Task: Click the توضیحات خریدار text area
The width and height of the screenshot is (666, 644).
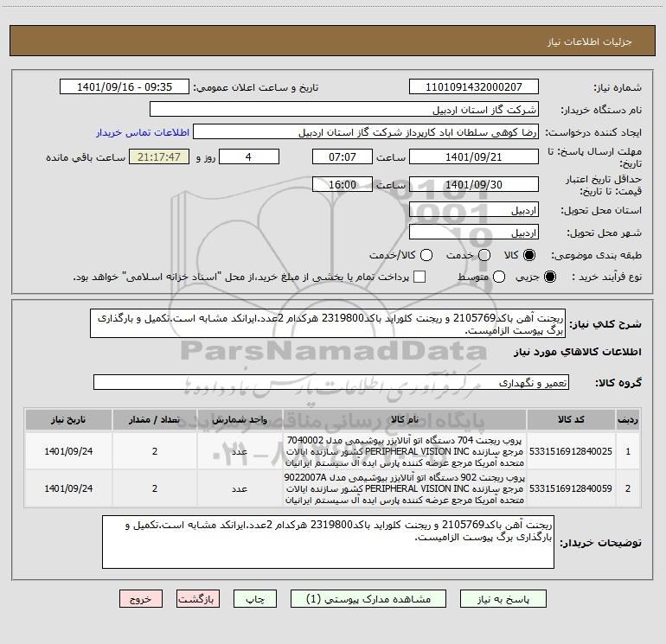Action: [328, 542]
